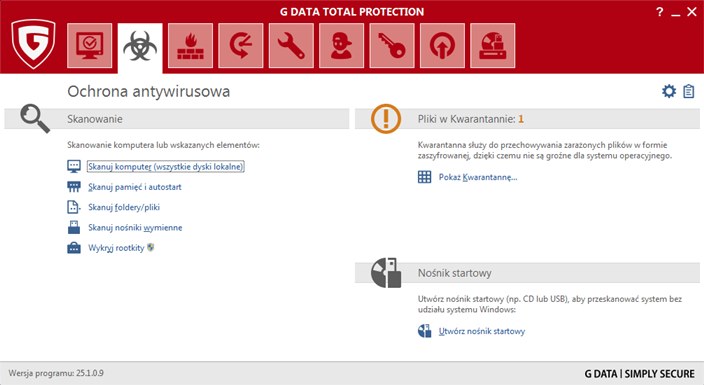The width and height of the screenshot is (704, 385).
Task: Click the Skanowanie section header text
Action: pyautogui.click(x=95, y=119)
